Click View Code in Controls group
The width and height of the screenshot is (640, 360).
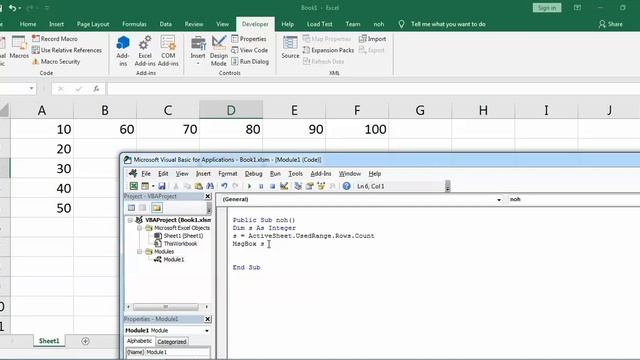(249, 50)
